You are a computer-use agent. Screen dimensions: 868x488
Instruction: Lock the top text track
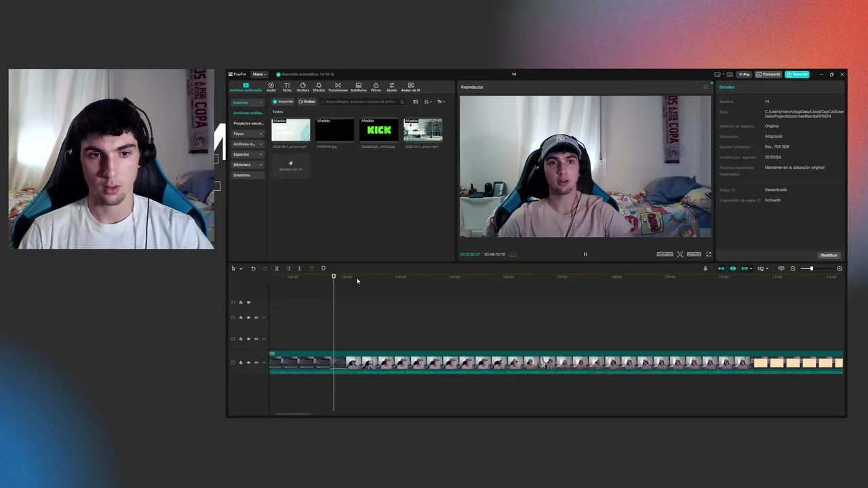tap(241, 302)
